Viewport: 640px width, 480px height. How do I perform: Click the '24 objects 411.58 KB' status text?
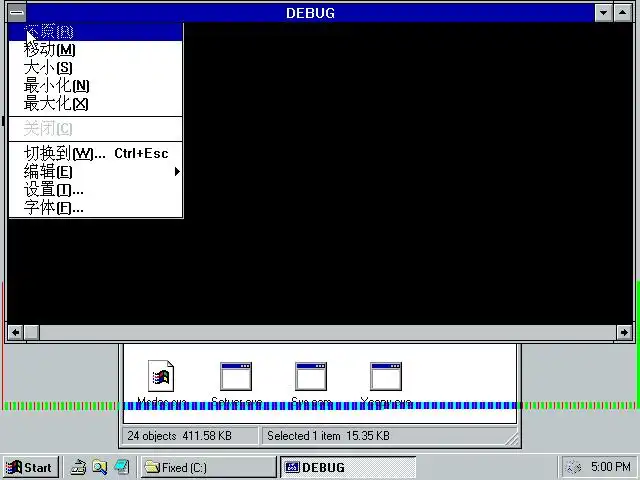[x=179, y=436]
